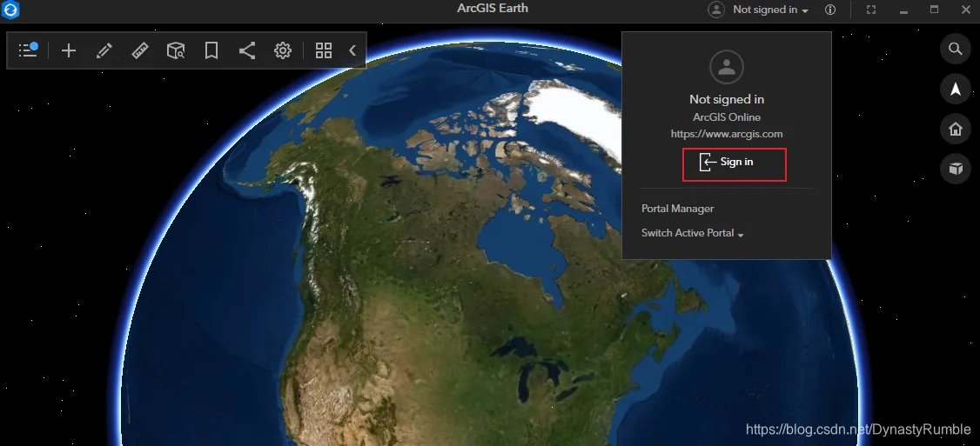Open Settings gear in toolbar
Image resolution: width=980 pixels, height=446 pixels.
(x=283, y=50)
